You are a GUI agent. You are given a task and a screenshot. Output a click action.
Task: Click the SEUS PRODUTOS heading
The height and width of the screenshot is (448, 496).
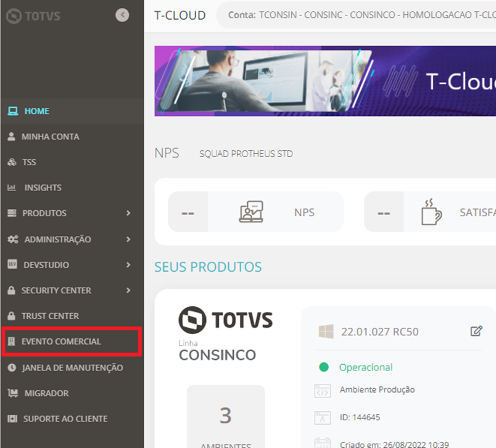pyautogui.click(x=208, y=267)
